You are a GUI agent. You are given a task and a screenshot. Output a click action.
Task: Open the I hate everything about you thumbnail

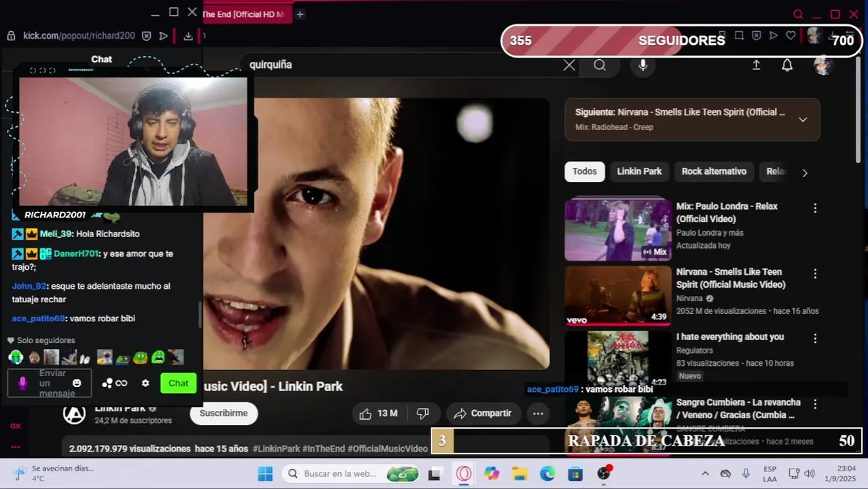tap(618, 360)
